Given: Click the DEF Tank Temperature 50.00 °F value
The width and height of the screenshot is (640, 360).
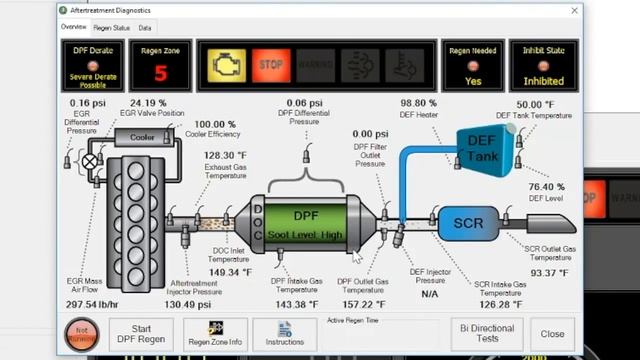Looking at the screenshot, I should click(535, 105).
